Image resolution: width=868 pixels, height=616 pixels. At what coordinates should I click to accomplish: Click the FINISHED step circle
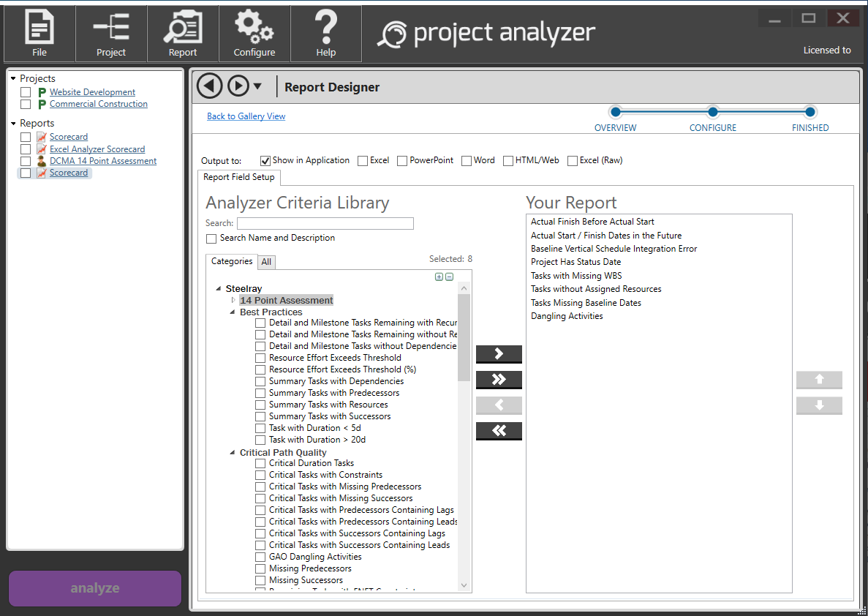(810, 113)
